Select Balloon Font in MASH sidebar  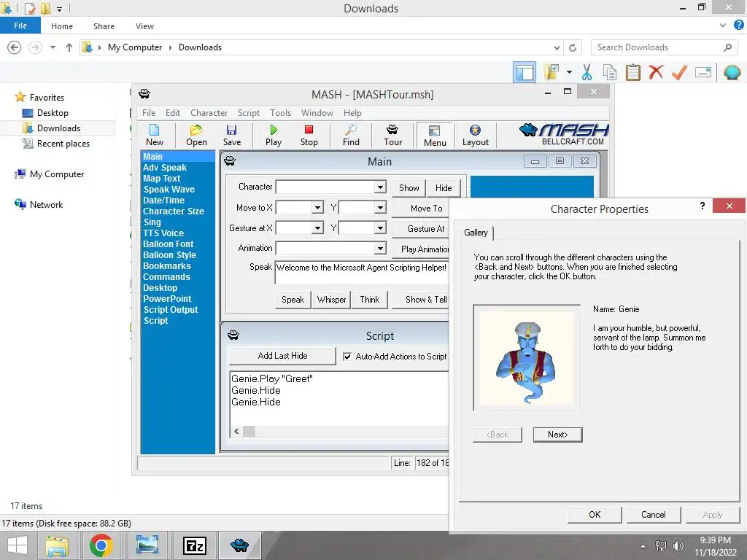click(x=169, y=244)
